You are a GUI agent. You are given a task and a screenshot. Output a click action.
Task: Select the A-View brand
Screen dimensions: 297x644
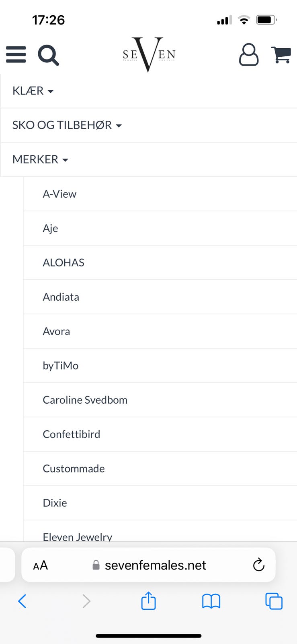pos(59,194)
